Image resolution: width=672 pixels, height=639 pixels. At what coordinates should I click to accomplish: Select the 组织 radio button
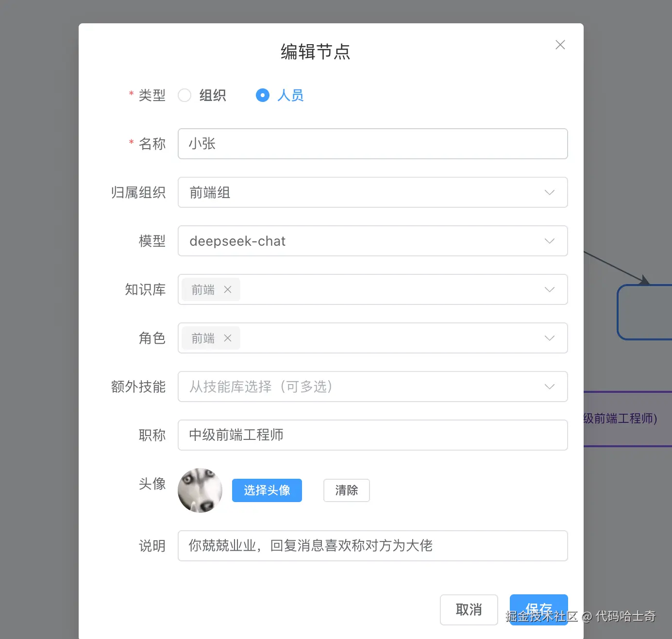pyautogui.click(x=184, y=95)
